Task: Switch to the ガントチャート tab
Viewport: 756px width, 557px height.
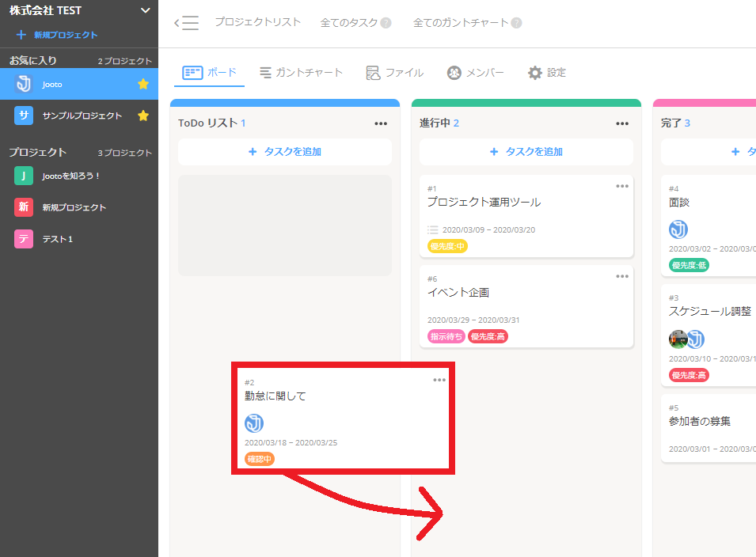Action: [x=301, y=73]
